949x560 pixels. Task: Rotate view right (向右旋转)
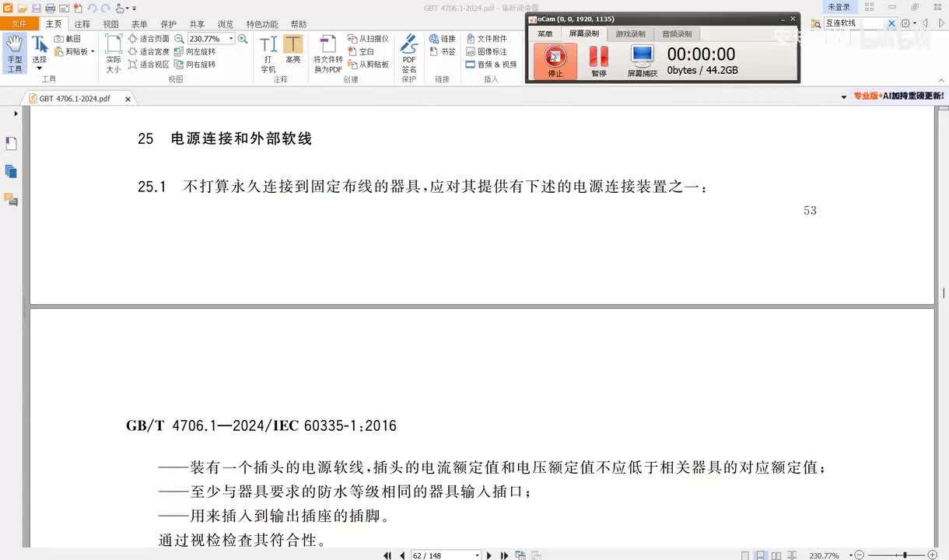pyautogui.click(x=195, y=65)
